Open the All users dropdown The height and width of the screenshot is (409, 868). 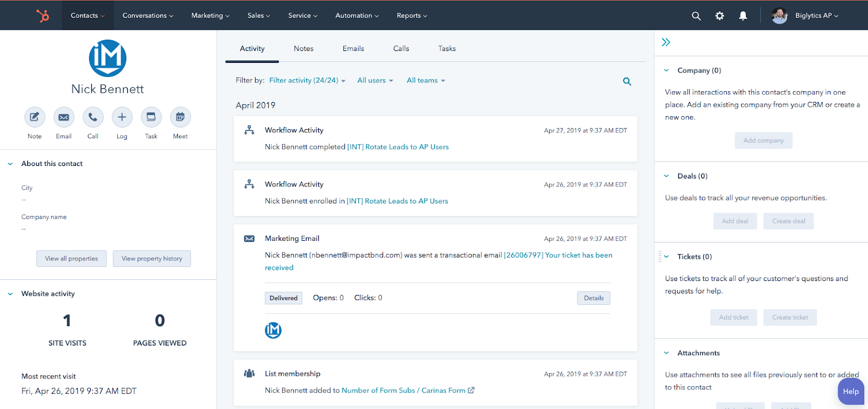coord(375,80)
